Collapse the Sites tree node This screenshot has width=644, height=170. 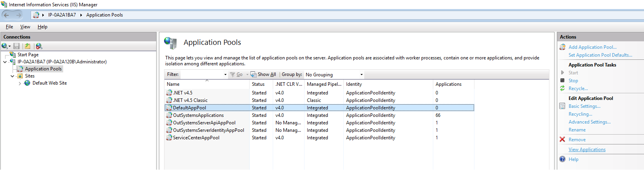coord(12,76)
